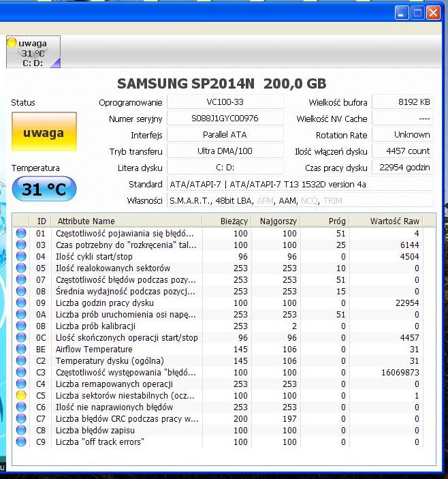Select row Liczba sektorów niestabilnych
The height and width of the screenshot is (479, 448).
218,396
